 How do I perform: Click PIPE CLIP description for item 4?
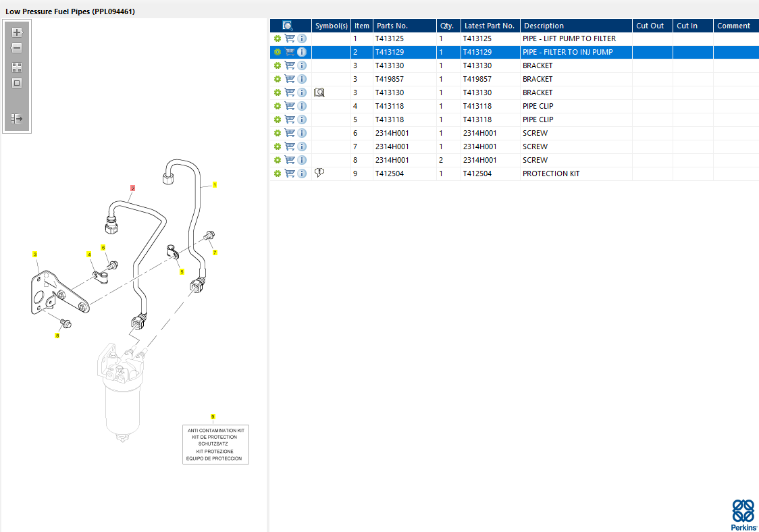[538, 106]
